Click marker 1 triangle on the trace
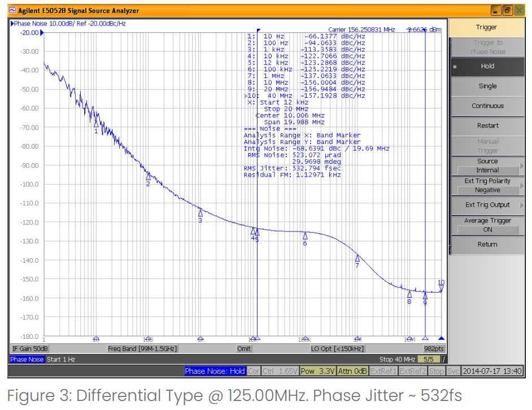Image resolution: width=532 pixels, height=410 pixels. point(96,123)
